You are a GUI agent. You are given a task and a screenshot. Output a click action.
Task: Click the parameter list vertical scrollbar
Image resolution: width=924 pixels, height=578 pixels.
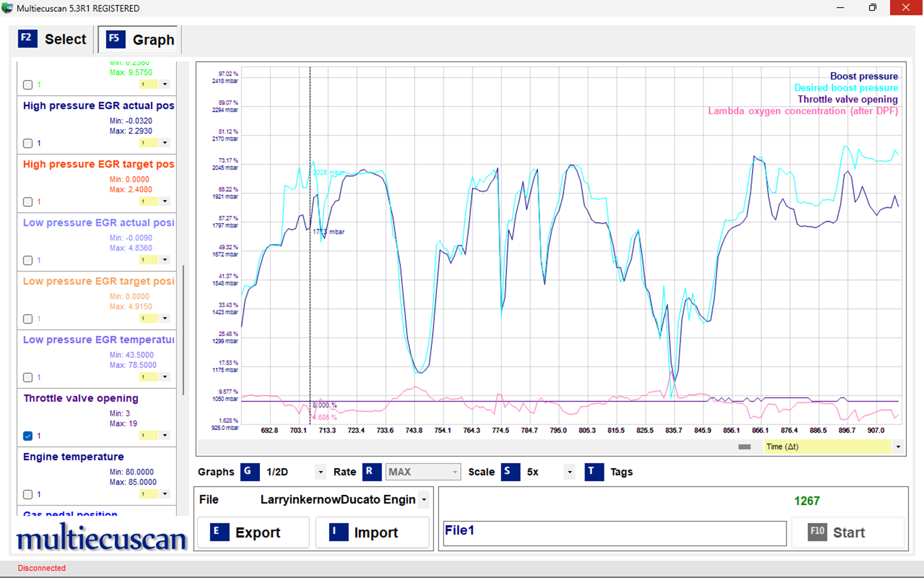click(x=183, y=330)
